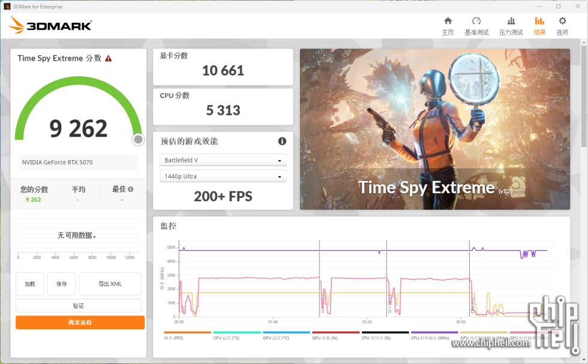Click the 监控 monitoring heading
This screenshot has height=364, width=588.
[x=169, y=226]
